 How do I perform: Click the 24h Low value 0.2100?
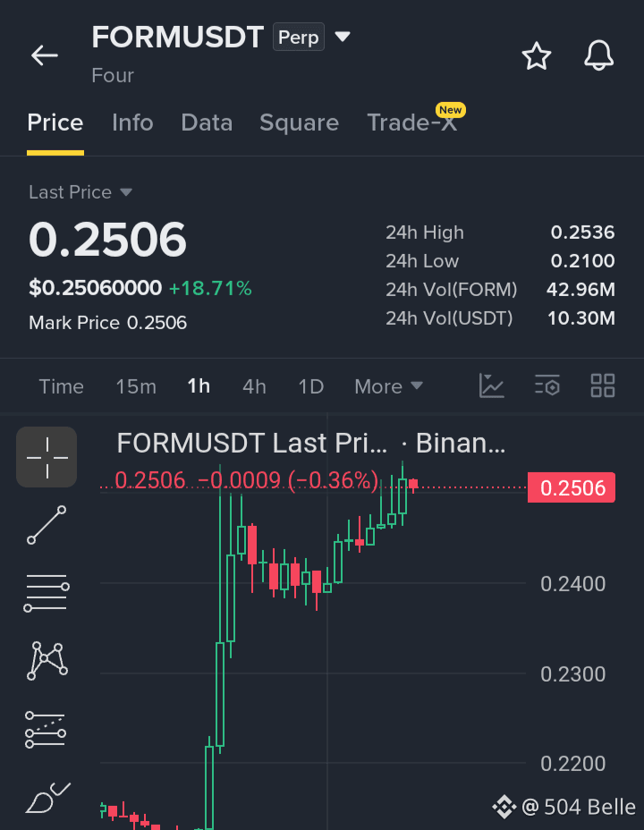point(582,261)
